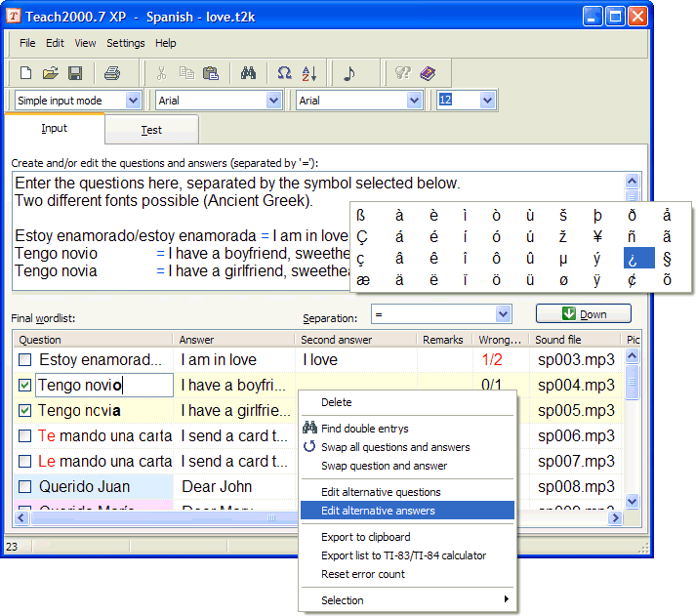696x616 pixels.
Task: Open the View menu
Action: tap(85, 43)
